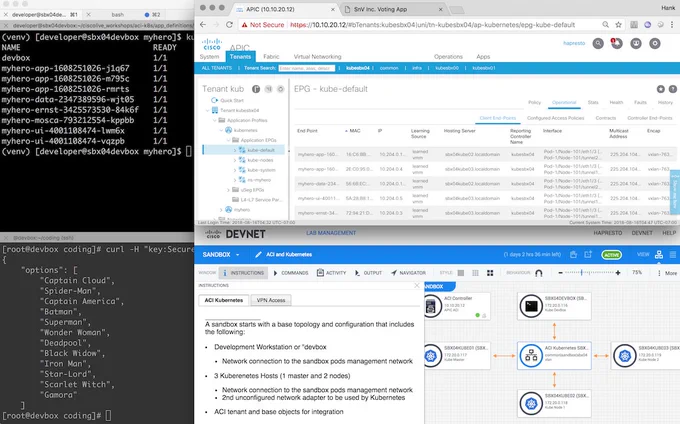Screen dimensions: 680x424
Task: Reload the APIC browser page
Action: click(229, 25)
